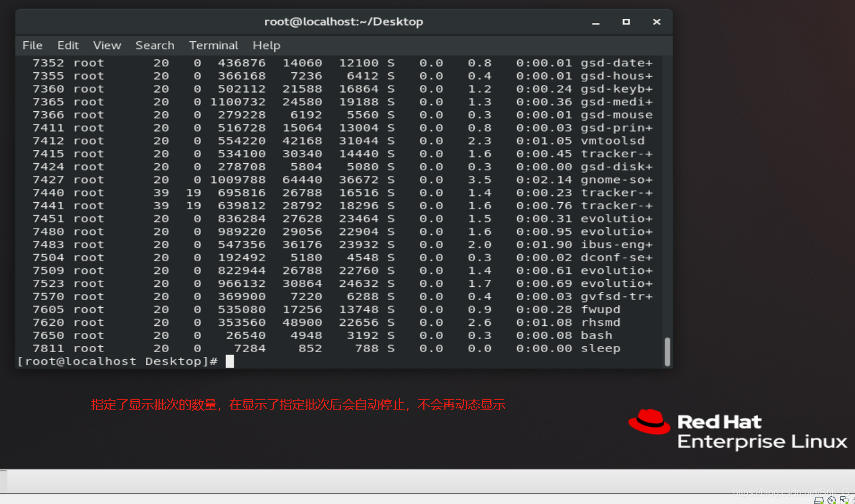Open the Search menu
Image resolution: width=855 pixels, height=504 pixels.
coord(155,45)
